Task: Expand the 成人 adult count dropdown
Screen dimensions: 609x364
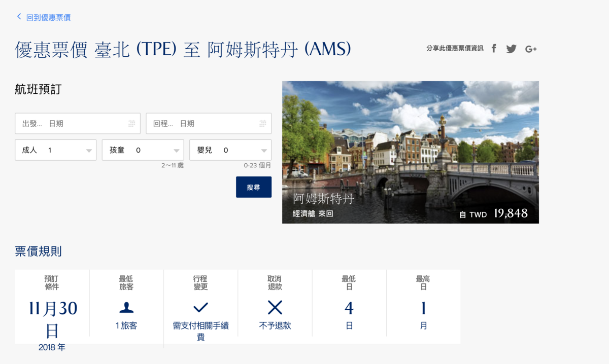Action: pyautogui.click(x=56, y=150)
